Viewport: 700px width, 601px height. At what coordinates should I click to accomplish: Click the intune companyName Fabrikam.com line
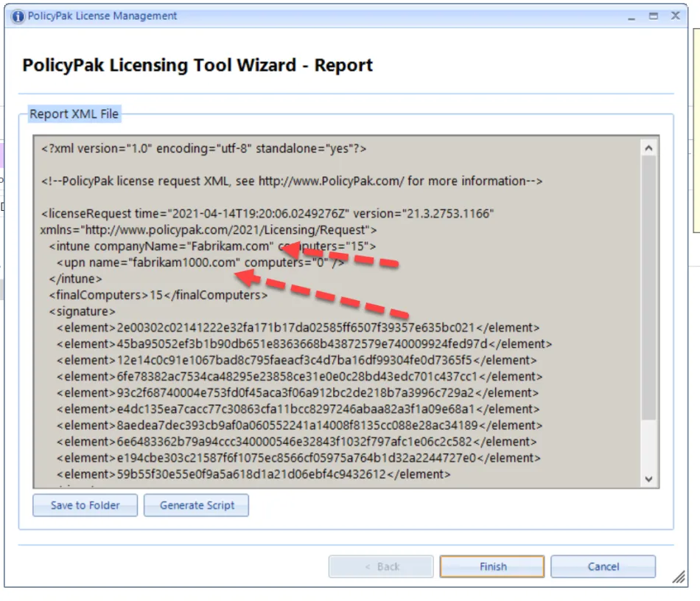[212, 246]
